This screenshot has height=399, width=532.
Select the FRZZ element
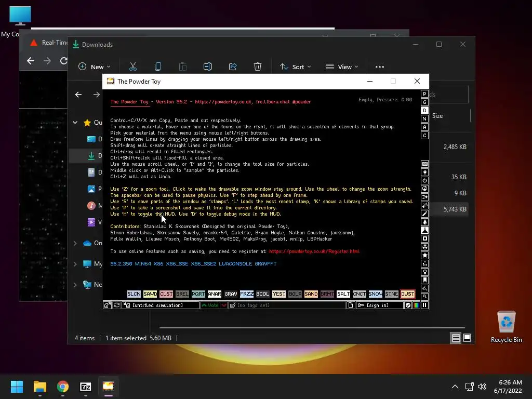[x=246, y=294]
